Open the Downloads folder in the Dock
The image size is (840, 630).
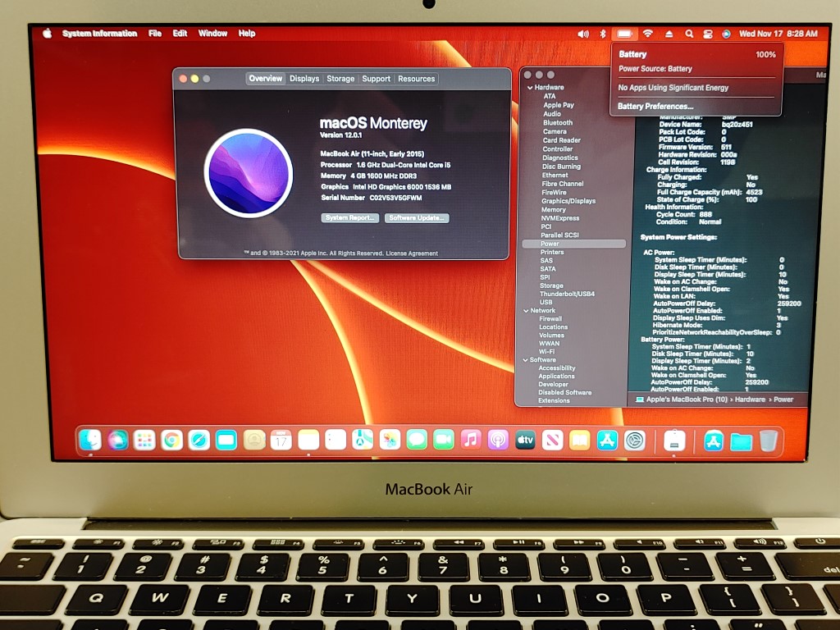pyautogui.click(x=741, y=441)
